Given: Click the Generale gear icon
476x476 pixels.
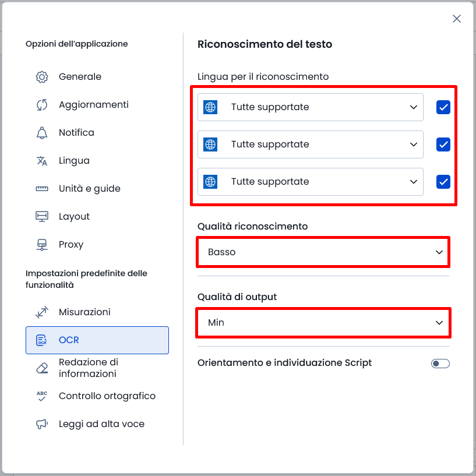Looking at the screenshot, I should (42, 77).
